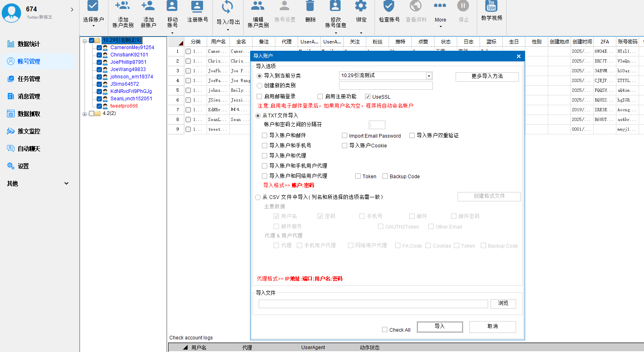The height and width of the screenshot is (352, 644).
Task: Open the 添加账户类别 toolbar icon
Action: click(123, 6)
